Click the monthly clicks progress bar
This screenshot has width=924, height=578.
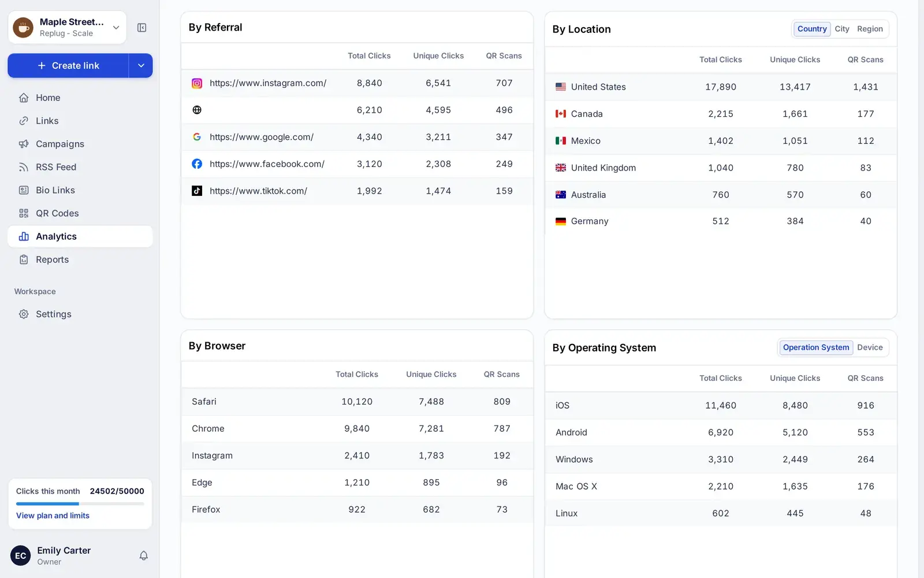tap(80, 504)
